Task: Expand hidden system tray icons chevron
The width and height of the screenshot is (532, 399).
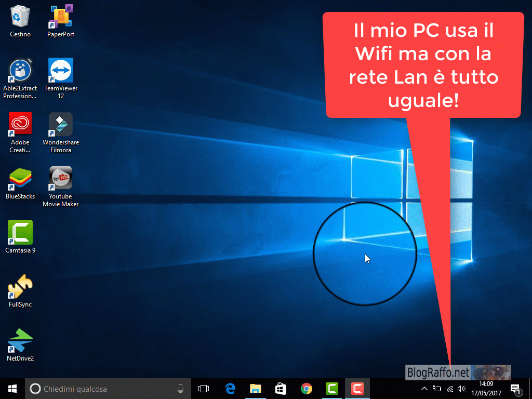Action: tap(424, 389)
